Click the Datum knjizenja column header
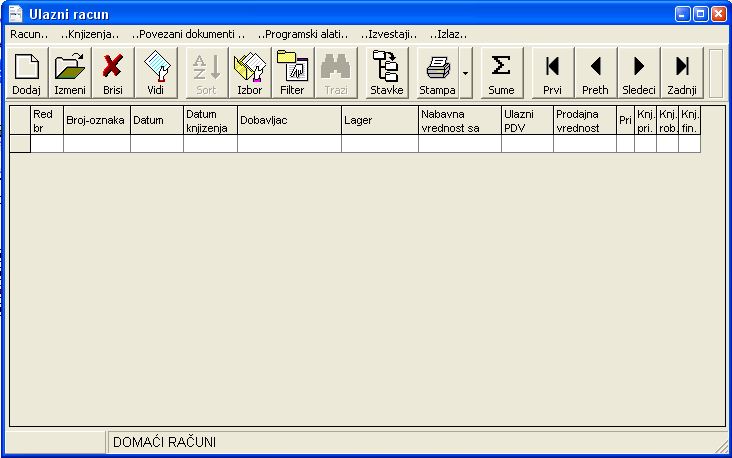Image resolution: width=732 pixels, height=458 pixels. coord(210,120)
